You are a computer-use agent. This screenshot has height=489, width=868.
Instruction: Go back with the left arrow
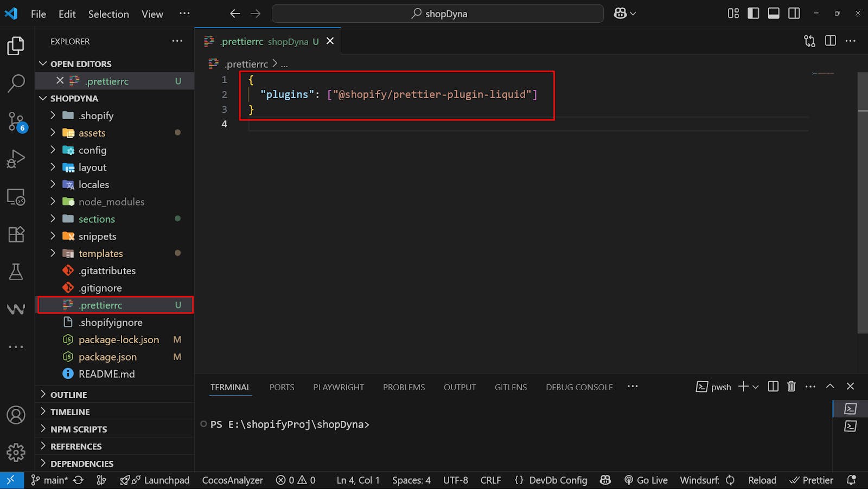(x=235, y=14)
